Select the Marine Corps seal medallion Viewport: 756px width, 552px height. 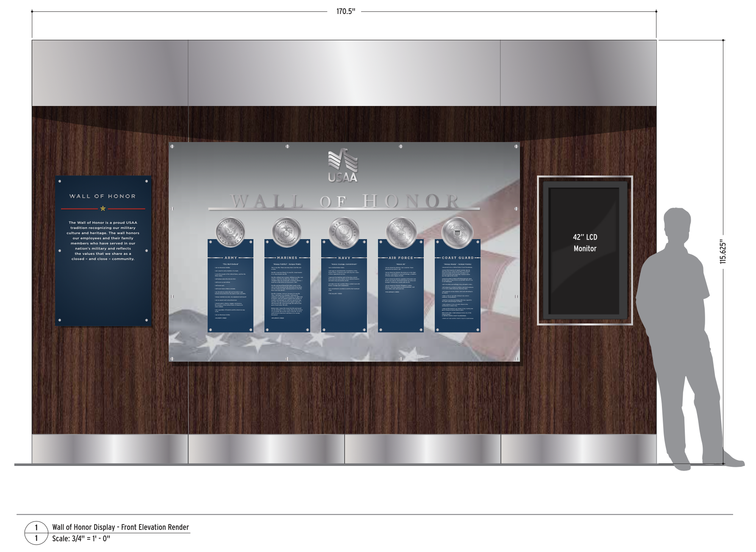[287, 233]
